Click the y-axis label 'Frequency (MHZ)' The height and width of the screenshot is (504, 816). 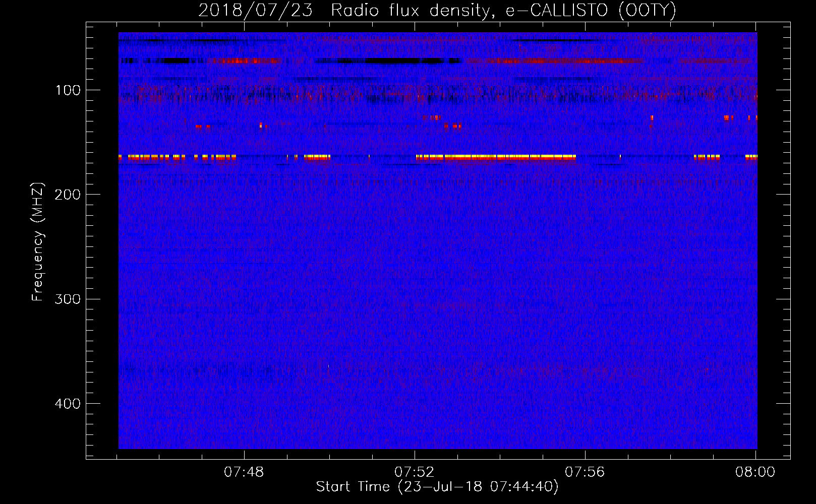coord(38,242)
